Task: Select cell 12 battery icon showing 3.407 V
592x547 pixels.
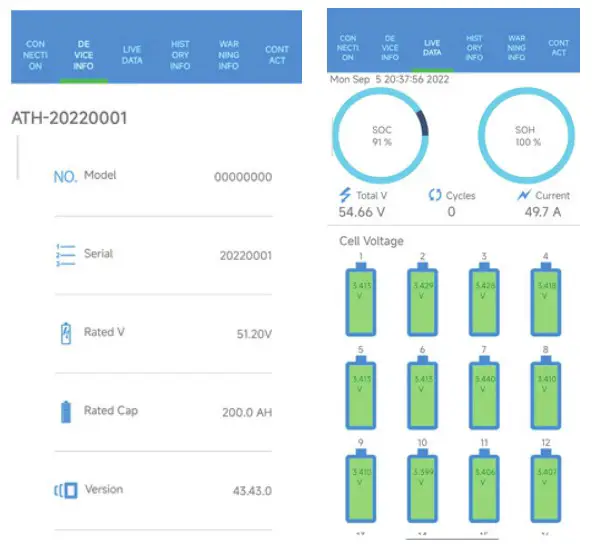Action: coord(546,486)
